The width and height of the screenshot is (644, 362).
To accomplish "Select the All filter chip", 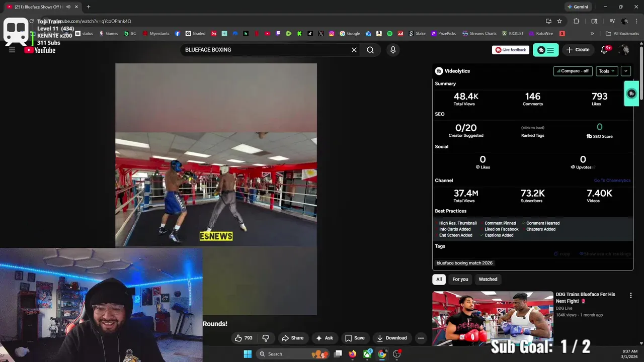I will pyautogui.click(x=439, y=279).
